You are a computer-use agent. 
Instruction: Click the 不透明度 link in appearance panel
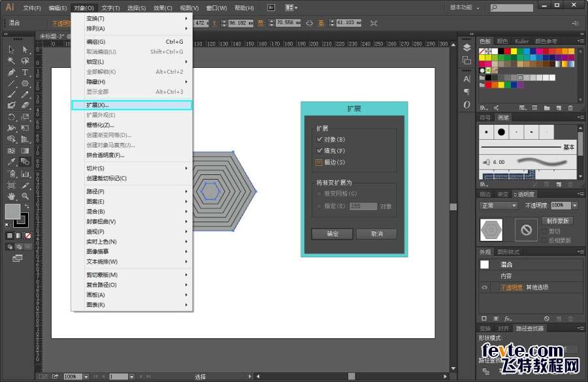coord(512,287)
